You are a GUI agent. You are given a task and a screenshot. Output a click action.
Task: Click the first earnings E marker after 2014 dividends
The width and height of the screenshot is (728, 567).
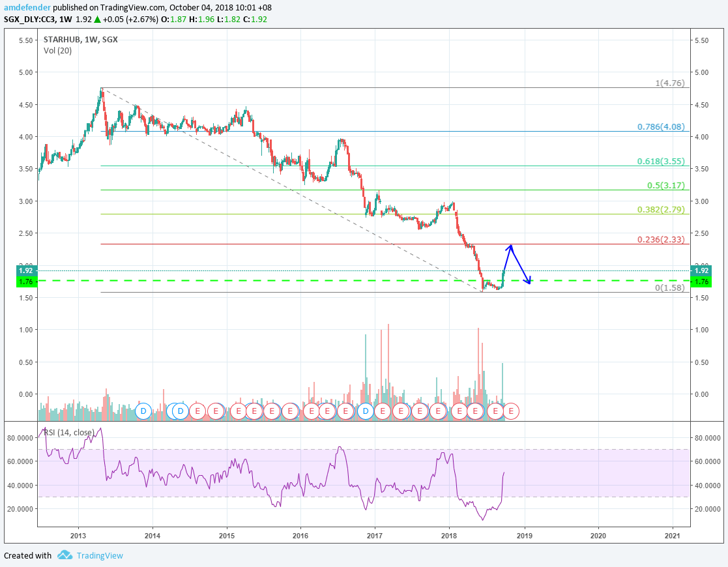click(198, 411)
